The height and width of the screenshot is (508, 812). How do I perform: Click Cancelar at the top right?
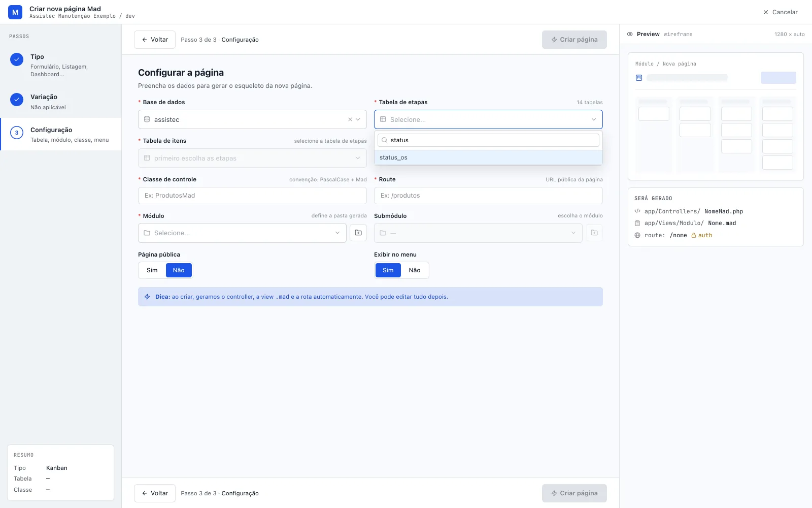[x=780, y=12]
